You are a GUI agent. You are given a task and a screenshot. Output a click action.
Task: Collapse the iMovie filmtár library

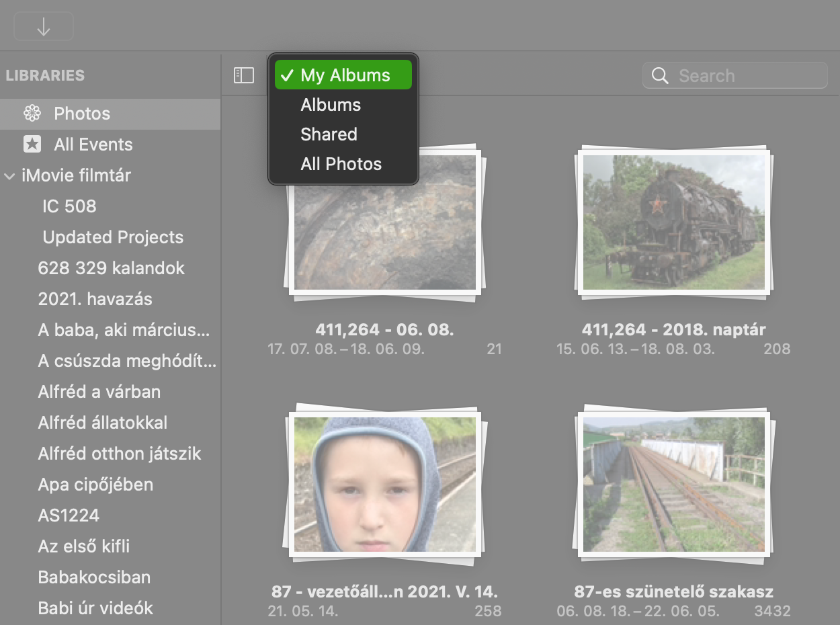point(9,176)
